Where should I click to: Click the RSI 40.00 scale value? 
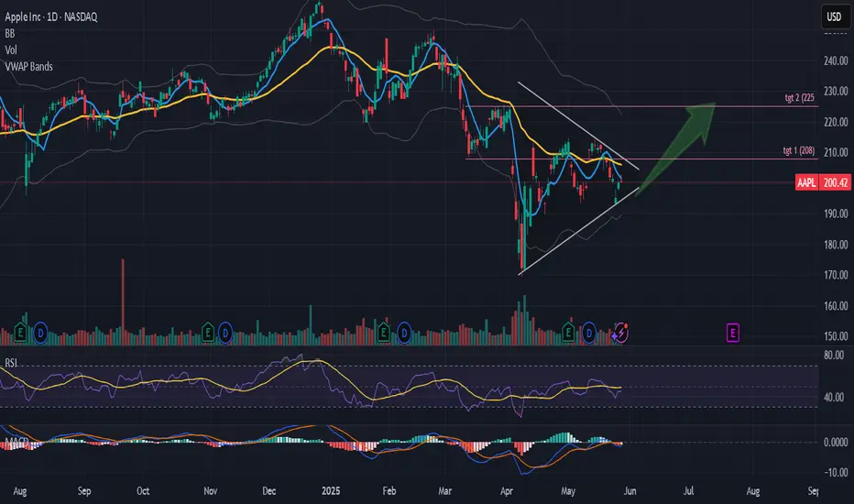pos(834,397)
